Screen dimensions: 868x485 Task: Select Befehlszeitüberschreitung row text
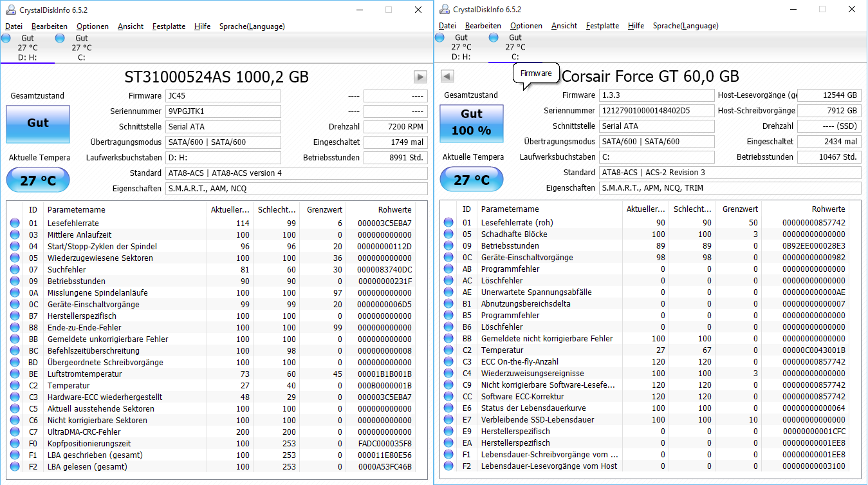pos(93,351)
